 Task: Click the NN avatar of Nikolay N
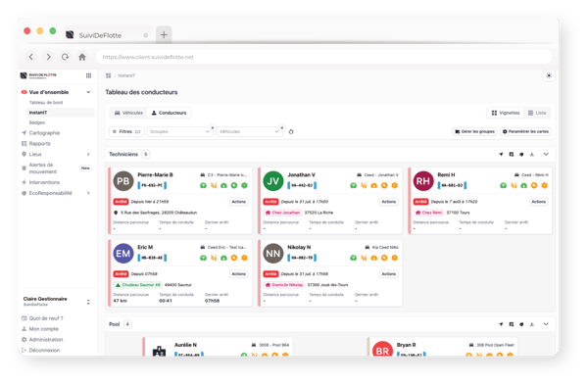click(273, 254)
